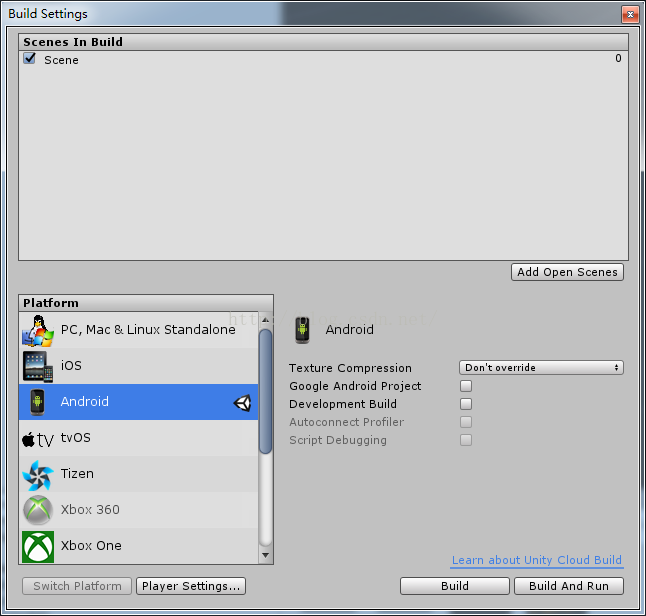Choose the Tizen pinwheel icon

(38, 475)
